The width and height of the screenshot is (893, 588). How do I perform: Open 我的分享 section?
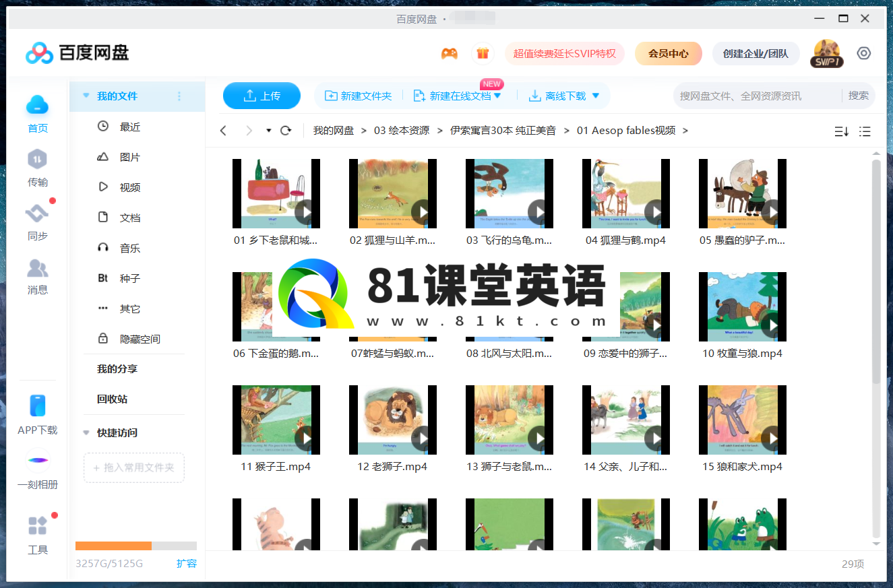pyautogui.click(x=117, y=369)
